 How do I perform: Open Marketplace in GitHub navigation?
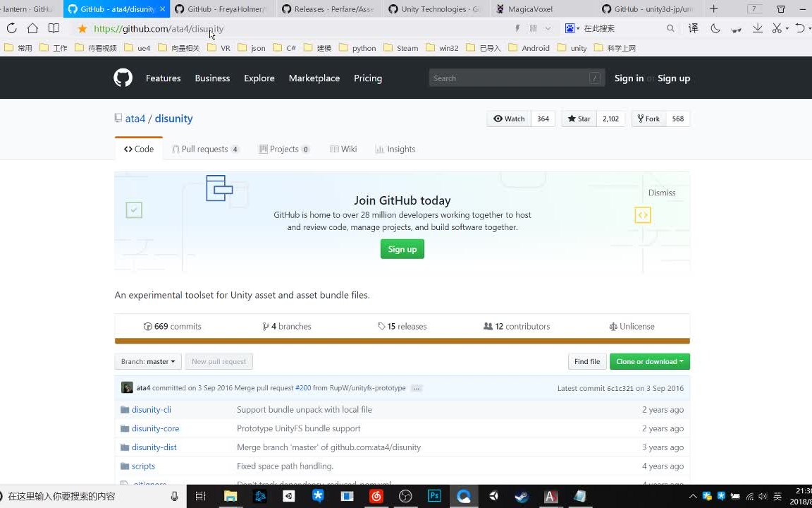click(x=314, y=78)
